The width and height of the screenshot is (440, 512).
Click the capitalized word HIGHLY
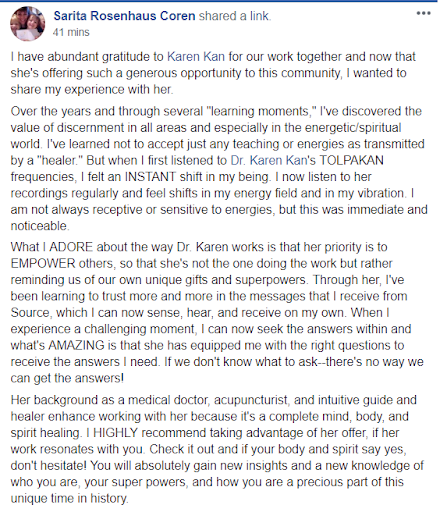pos(115,433)
